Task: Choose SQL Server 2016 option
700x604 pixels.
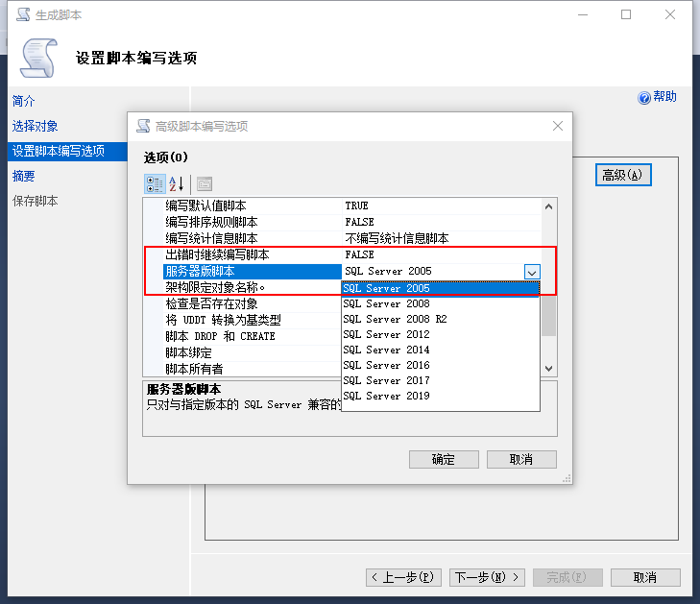Action: point(440,365)
